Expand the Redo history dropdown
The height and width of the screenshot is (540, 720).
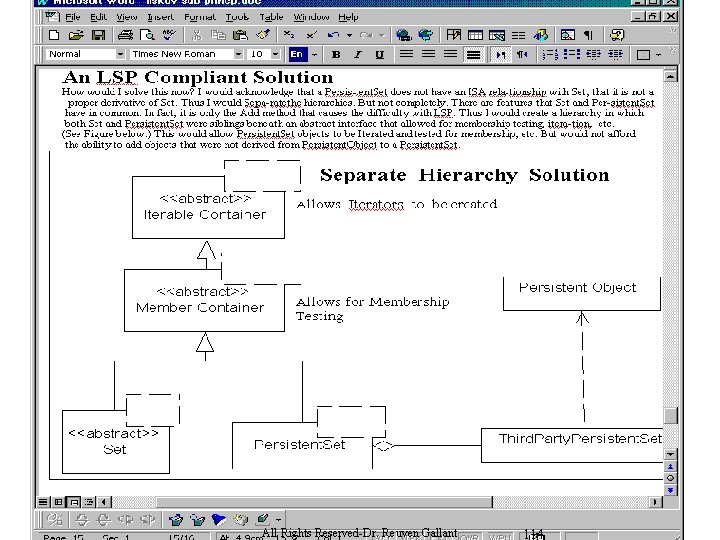(x=382, y=35)
